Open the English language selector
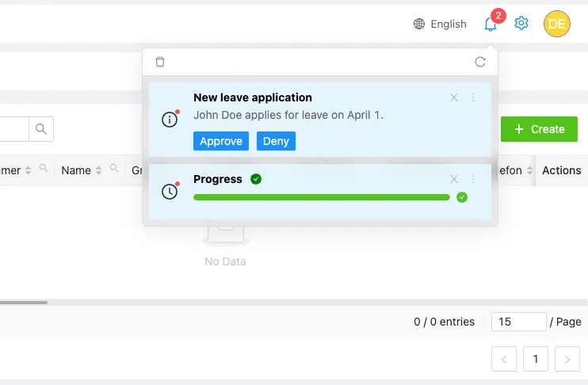Screen dimensions: 588x385 [440, 24]
